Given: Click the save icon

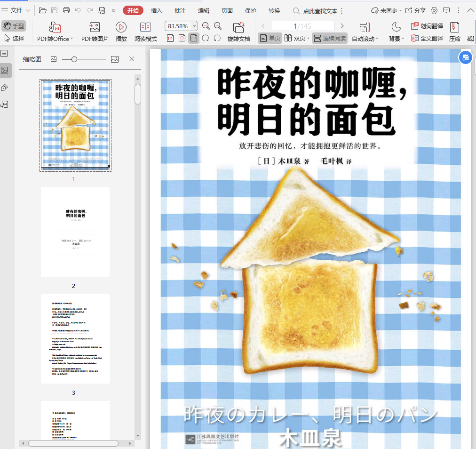Looking at the screenshot, I should pos(55,11).
